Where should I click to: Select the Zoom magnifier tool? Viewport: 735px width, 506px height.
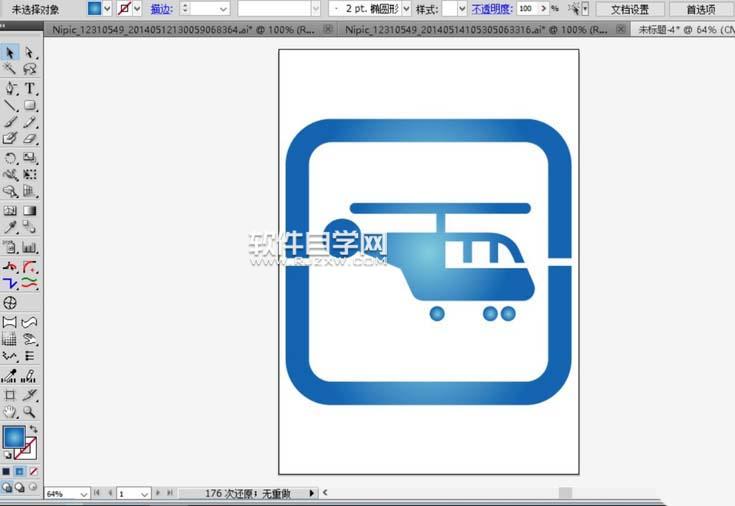30,411
